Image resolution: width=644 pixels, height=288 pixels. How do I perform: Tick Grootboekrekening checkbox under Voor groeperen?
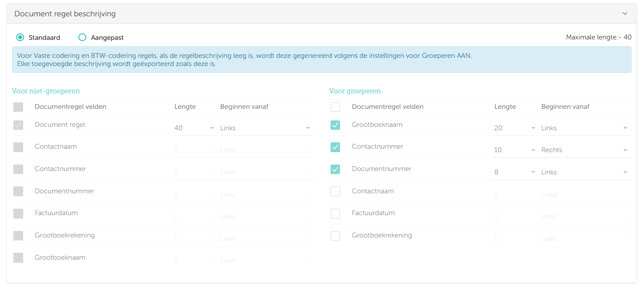click(335, 236)
